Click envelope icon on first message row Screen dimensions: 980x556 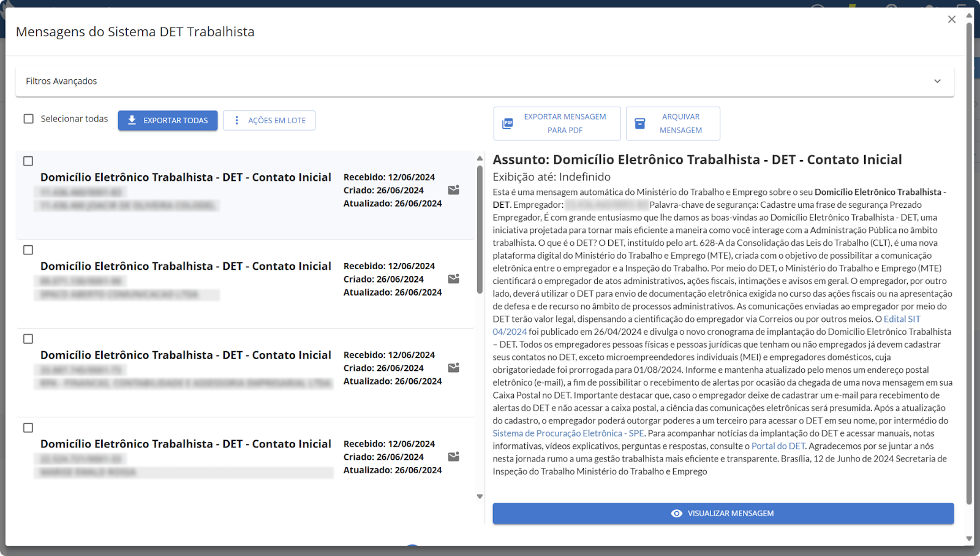click(x=454, y=190)
